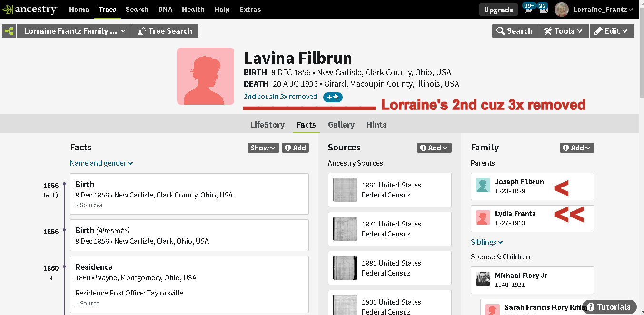Open the messages envelope icon

tap(543, 9)
